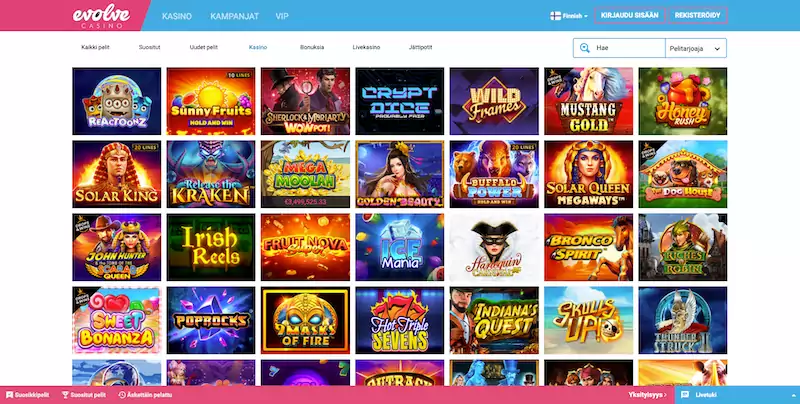The image size is (800, 404).
Task: Expand the Pelitarjoaja provider dropdown
Action: 696,48
